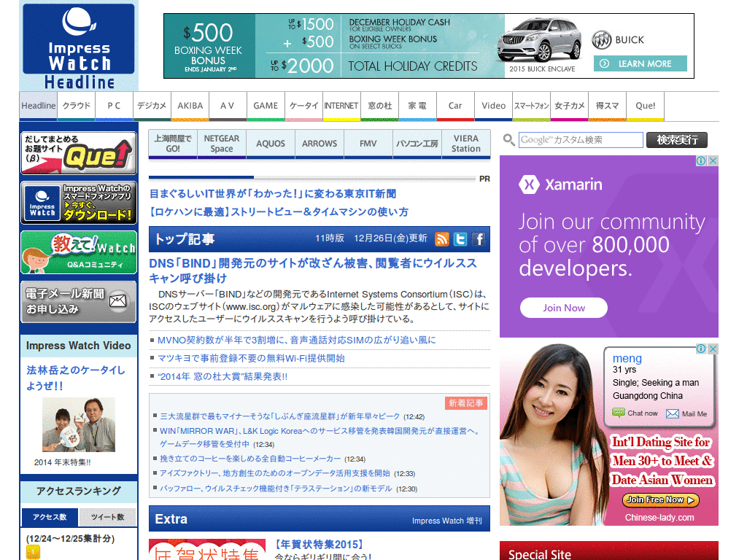Close the Xamarin ad with the X icon
Viewport: 747px width, 560px height.
713,161
